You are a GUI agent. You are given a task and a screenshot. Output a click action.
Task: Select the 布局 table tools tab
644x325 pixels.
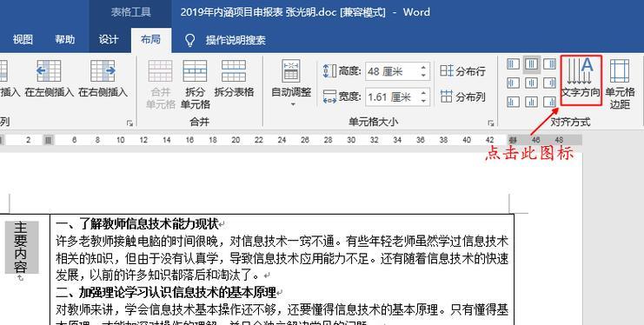[x=150, y=39]
